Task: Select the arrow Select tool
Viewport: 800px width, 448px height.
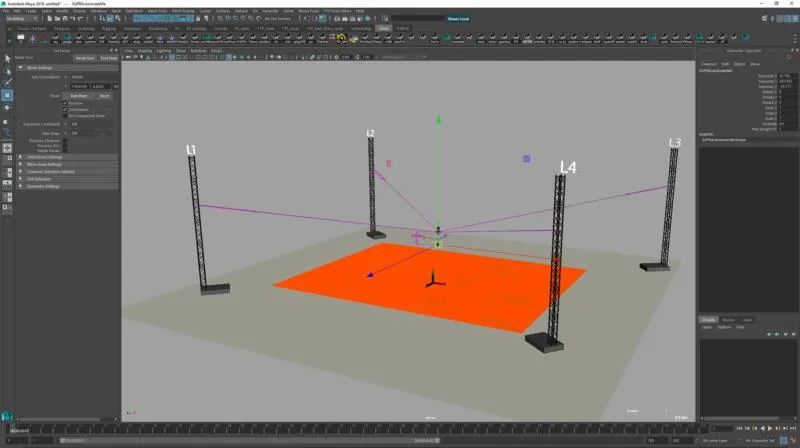Action: tap(7, 58)
